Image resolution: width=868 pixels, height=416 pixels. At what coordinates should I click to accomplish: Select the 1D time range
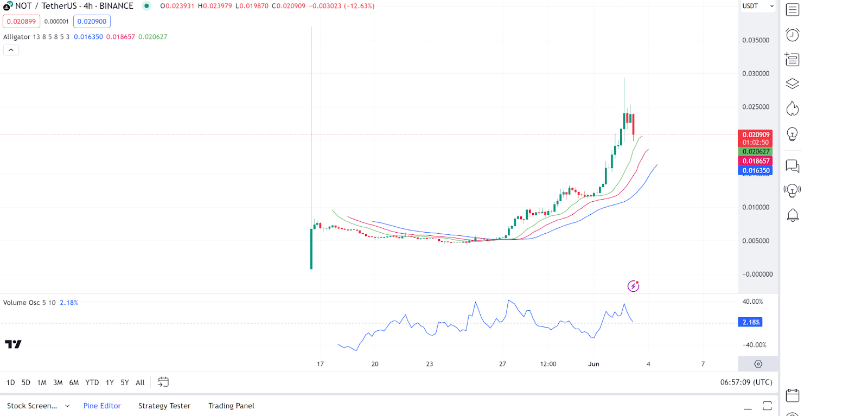(11, 382)
